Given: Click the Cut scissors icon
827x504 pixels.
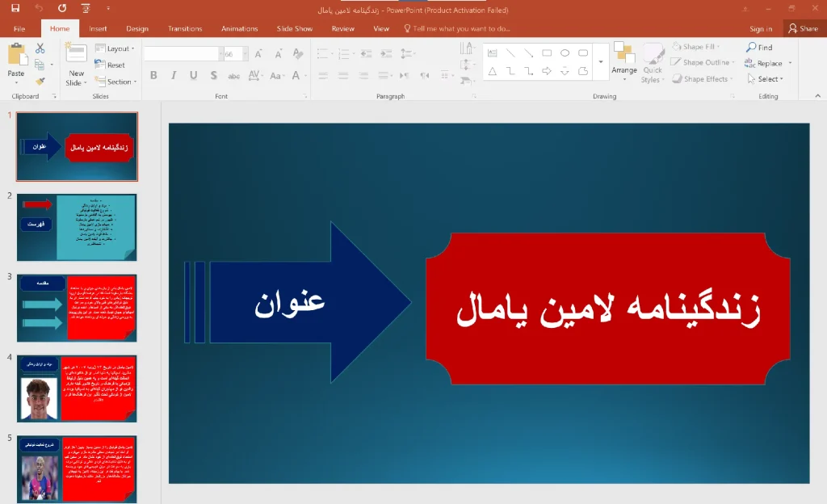Looking at the screenshot, I should pyautogui.click(x=40, y=48).
